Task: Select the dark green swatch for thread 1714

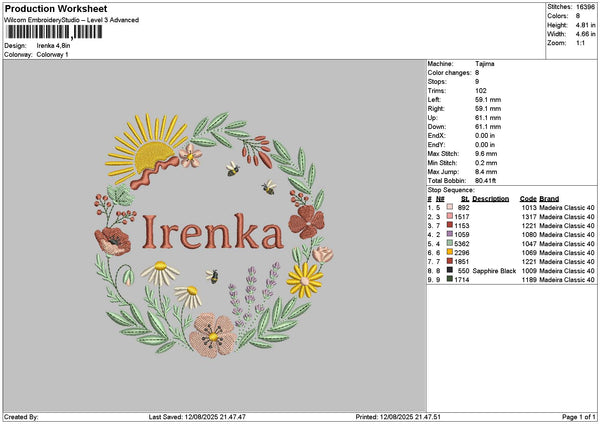Action: tap(451, 279)
